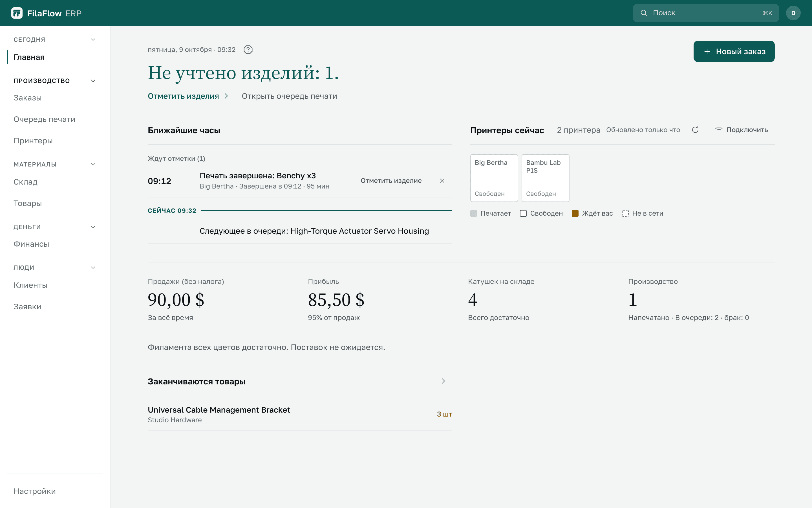Collapse the ДЕНЬГИ sidebar section

tap(93, 227)
